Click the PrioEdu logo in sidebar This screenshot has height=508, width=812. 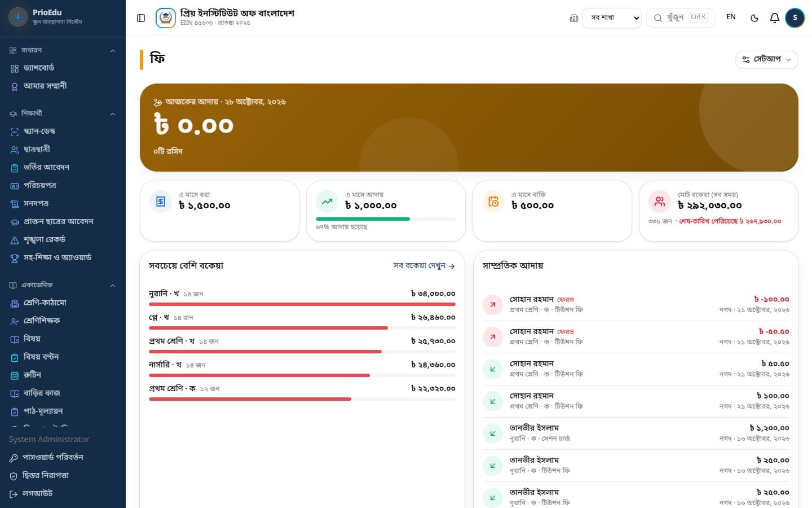pyautogui.click(x=18, y=17)
